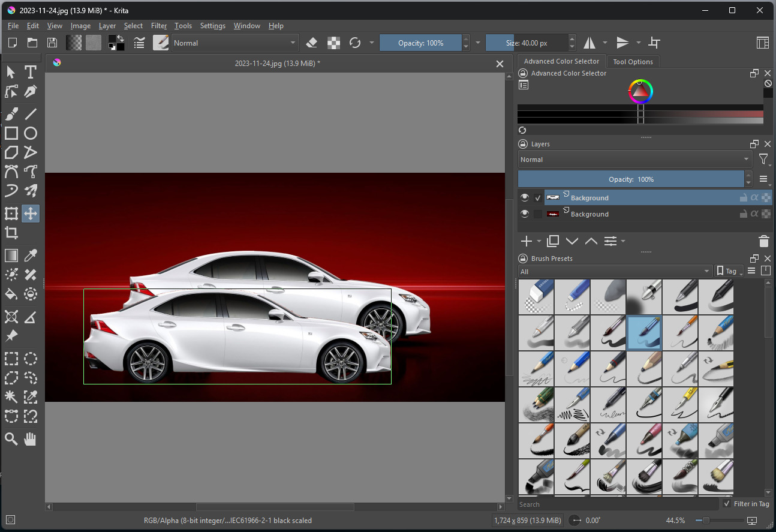
Task: Hide the top Background layer visibility
Action: click(525, 197)
